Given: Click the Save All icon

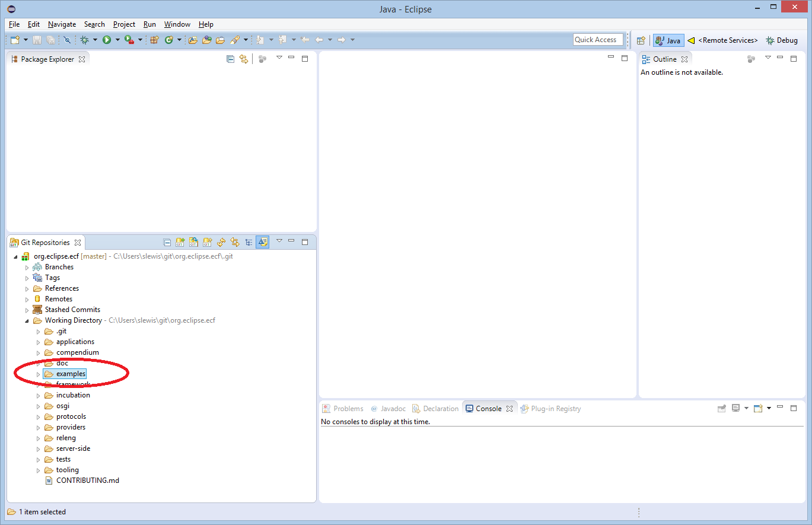Looking at the screenshot, I should [50, 40].
